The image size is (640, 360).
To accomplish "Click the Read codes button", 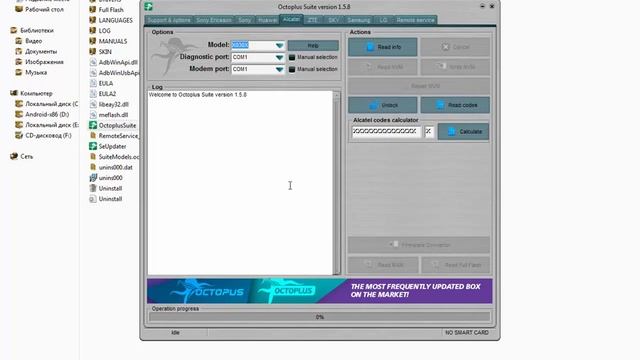I will pos(455,105).
